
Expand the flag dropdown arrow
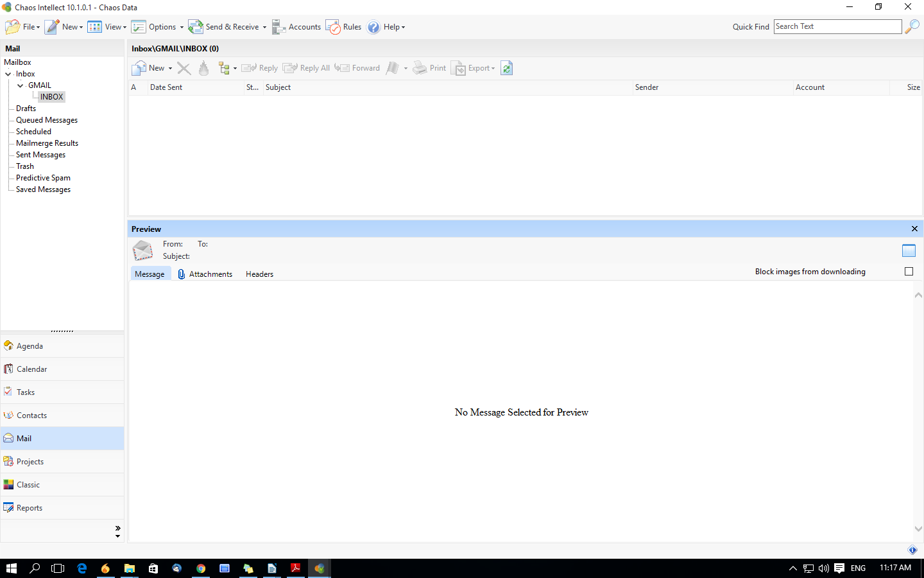[406, 69]
